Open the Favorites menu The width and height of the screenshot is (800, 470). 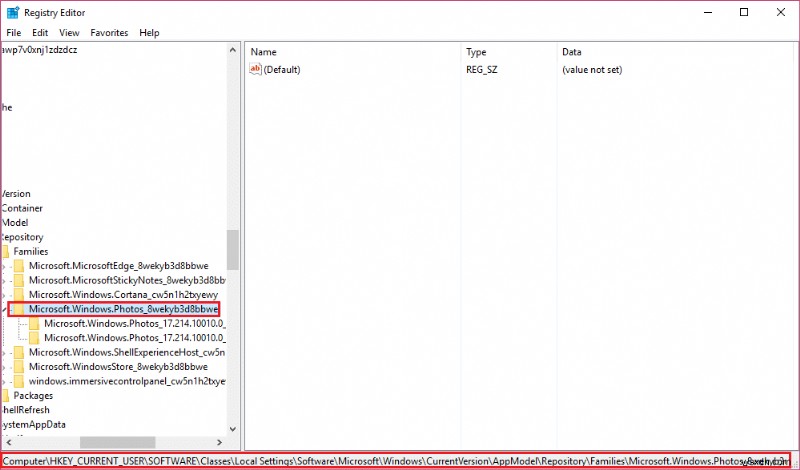[x=109, y=33]
